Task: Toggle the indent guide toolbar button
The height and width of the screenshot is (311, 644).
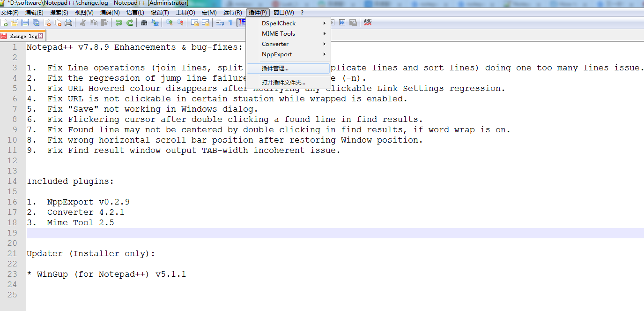Action: tap(242, 23)
